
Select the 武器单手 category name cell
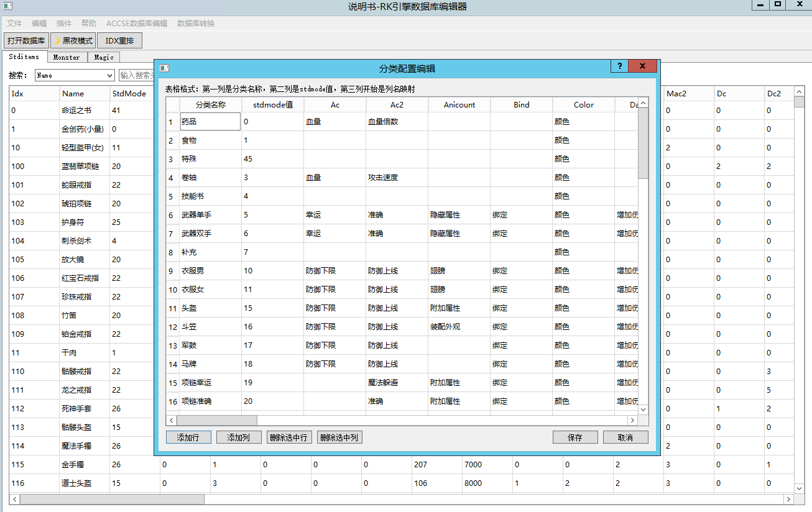[x=210, y=215]
